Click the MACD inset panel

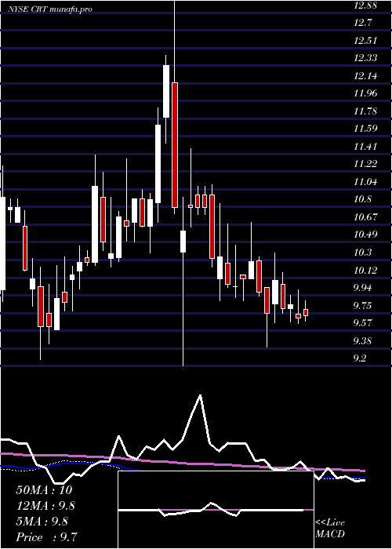click(216, 510)
